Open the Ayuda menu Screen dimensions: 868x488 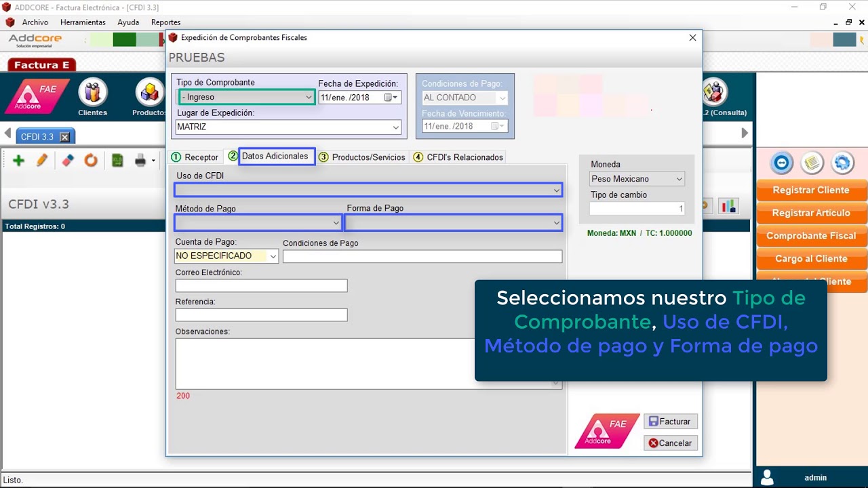[128, 22]
